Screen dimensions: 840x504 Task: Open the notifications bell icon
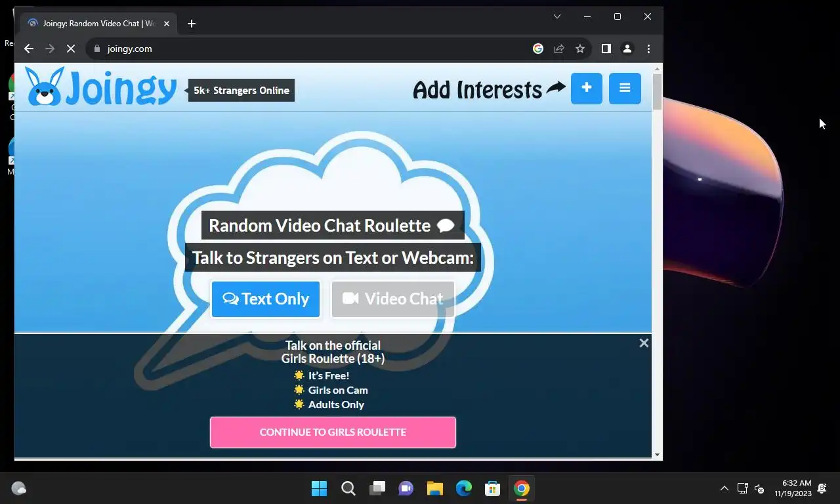[822, 488]
